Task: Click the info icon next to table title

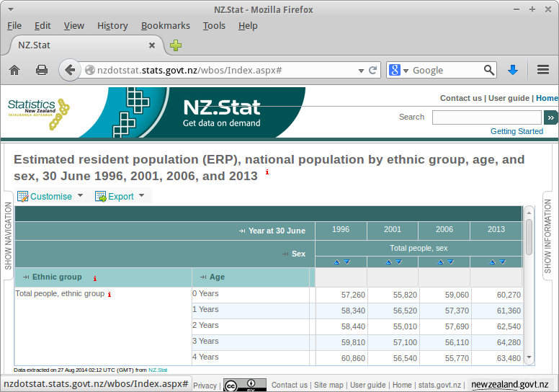Action: click(x=267, y=172)
